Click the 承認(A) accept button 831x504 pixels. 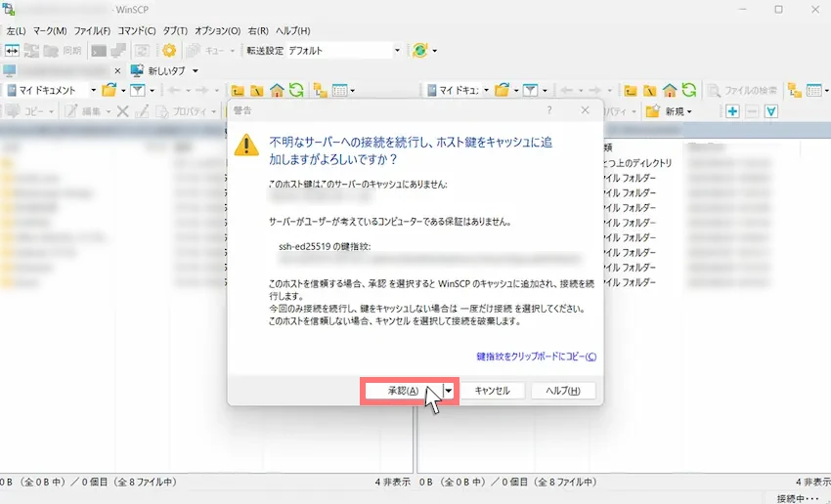pyautogui.click(x=404, y=391)
